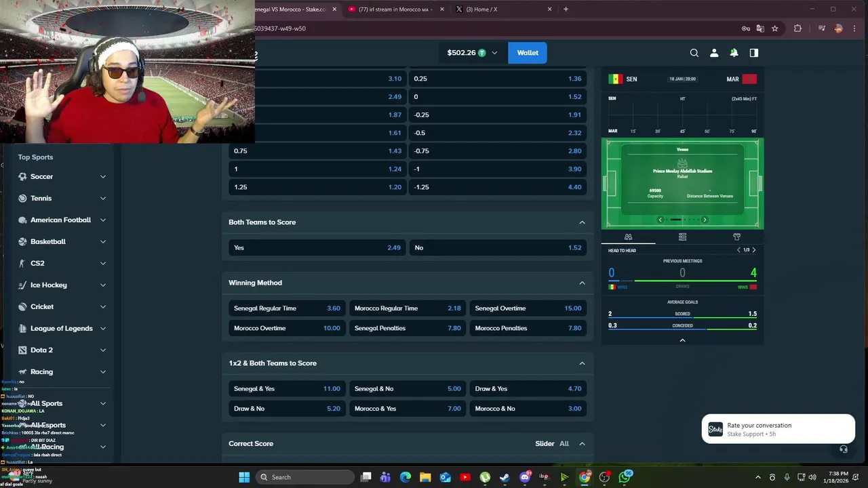
Task: Show hidden system tray icons
Action: (757, 477)
